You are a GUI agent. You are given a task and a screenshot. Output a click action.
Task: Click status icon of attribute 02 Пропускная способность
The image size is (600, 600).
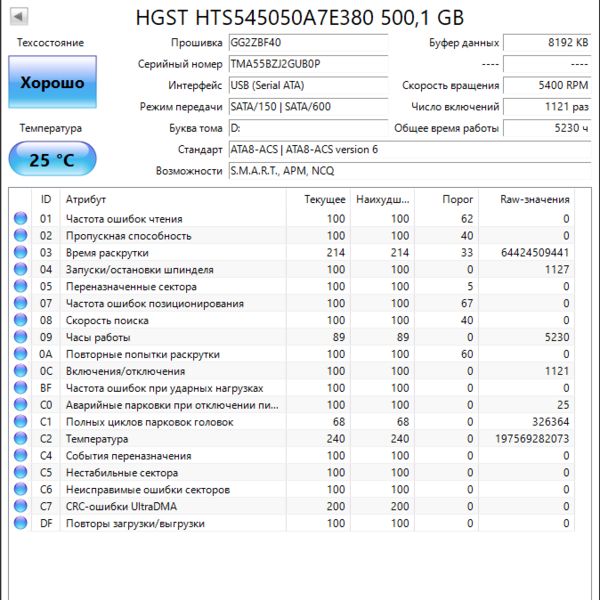pos(20,235)
